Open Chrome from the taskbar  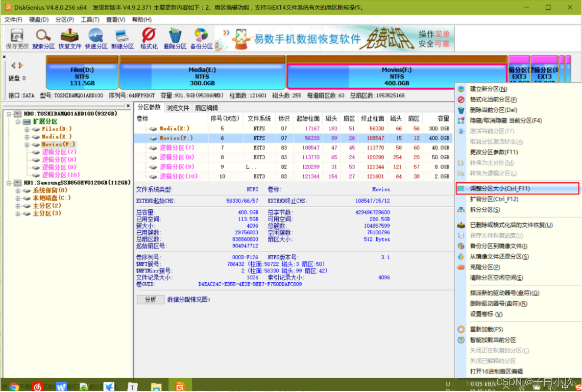pyautogui.click(x=14, y=387)
